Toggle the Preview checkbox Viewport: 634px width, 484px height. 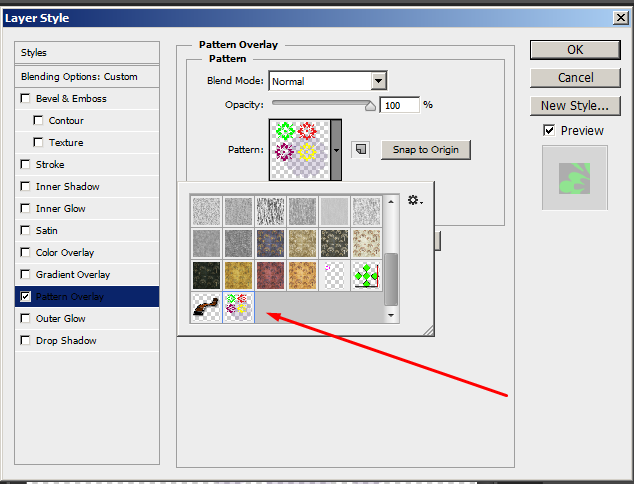549,130
